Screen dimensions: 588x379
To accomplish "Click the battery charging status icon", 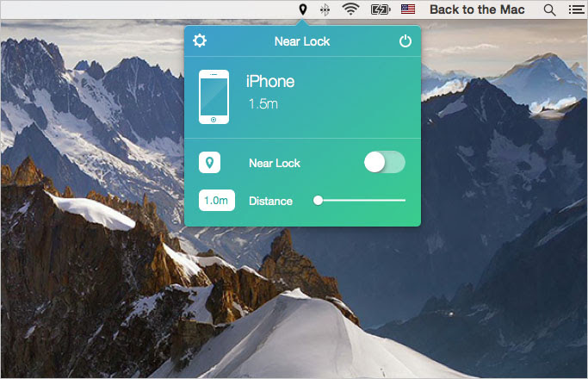I will tap(381, 9).
